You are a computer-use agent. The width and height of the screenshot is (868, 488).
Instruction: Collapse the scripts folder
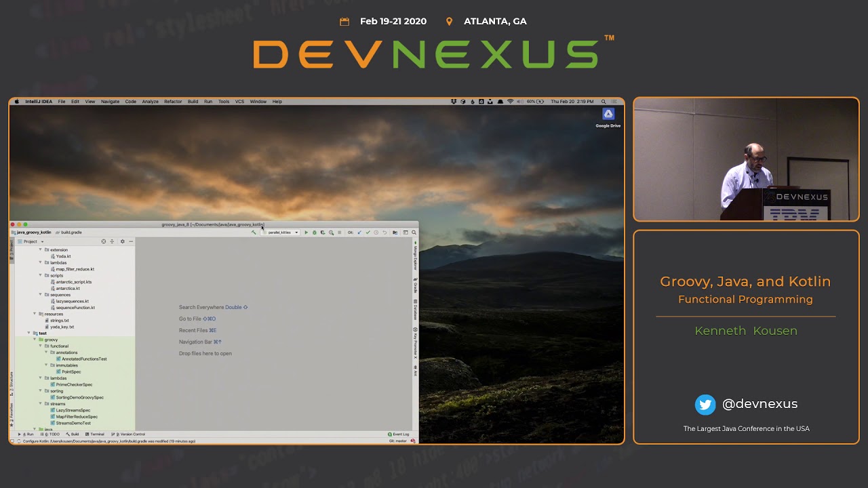click(40, 275)
